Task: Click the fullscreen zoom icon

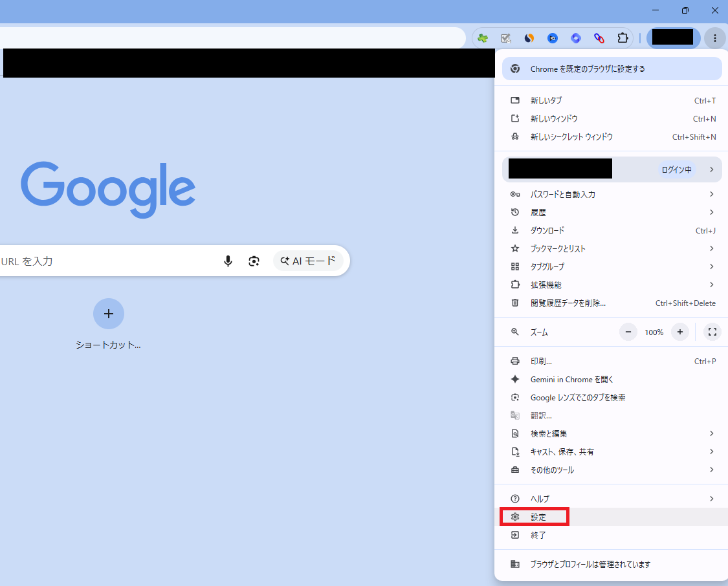Action: coord(712,332)
